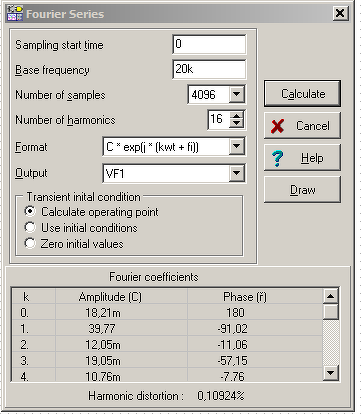Select harmonic row 1 in coefficients table

point(167,329)
